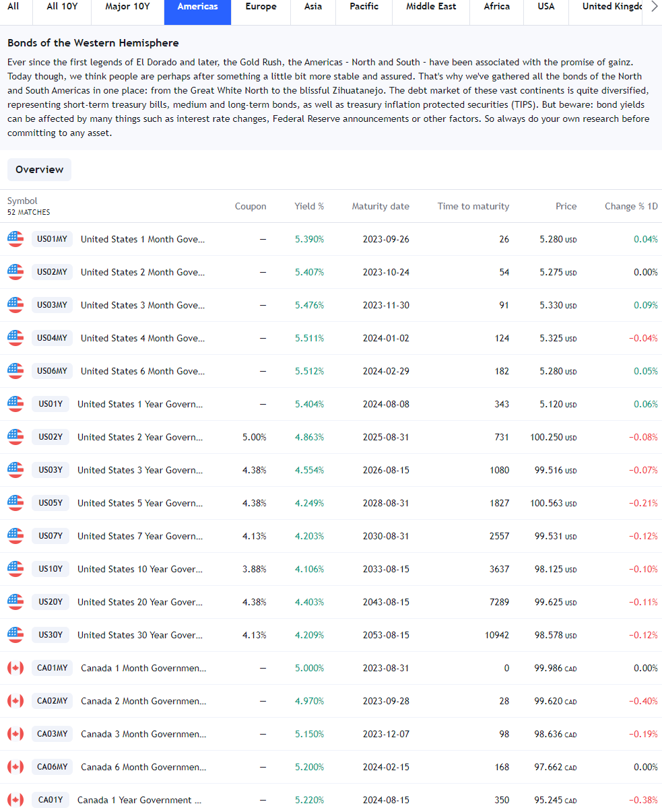Viewport: 662px width, 812px height.
Task: Click the Canada flag icon beside CA03MY
Action: (15, 734)
